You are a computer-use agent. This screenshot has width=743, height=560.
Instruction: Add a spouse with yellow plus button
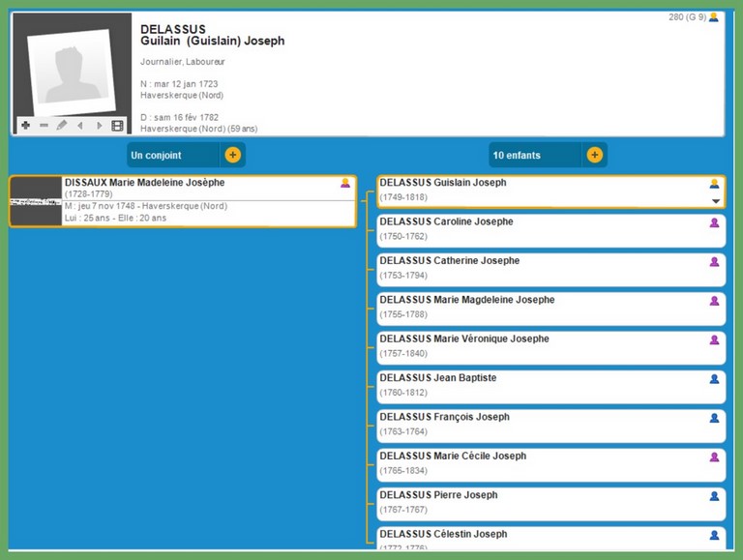coord(232,155)
